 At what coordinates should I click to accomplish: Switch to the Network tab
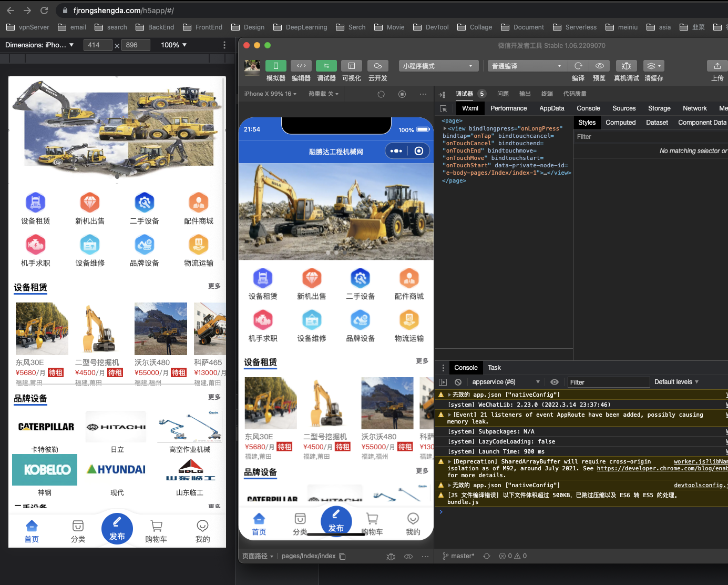point(695,108)
